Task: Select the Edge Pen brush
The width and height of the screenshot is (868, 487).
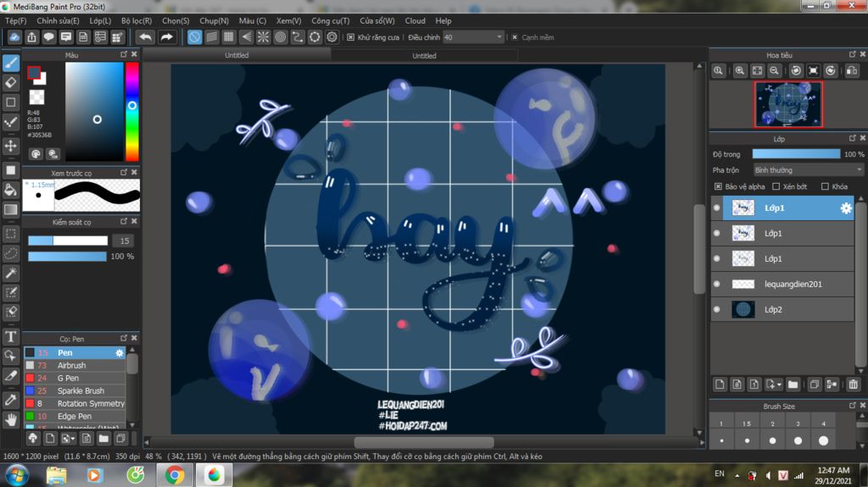Action: (x=75, y=416)
